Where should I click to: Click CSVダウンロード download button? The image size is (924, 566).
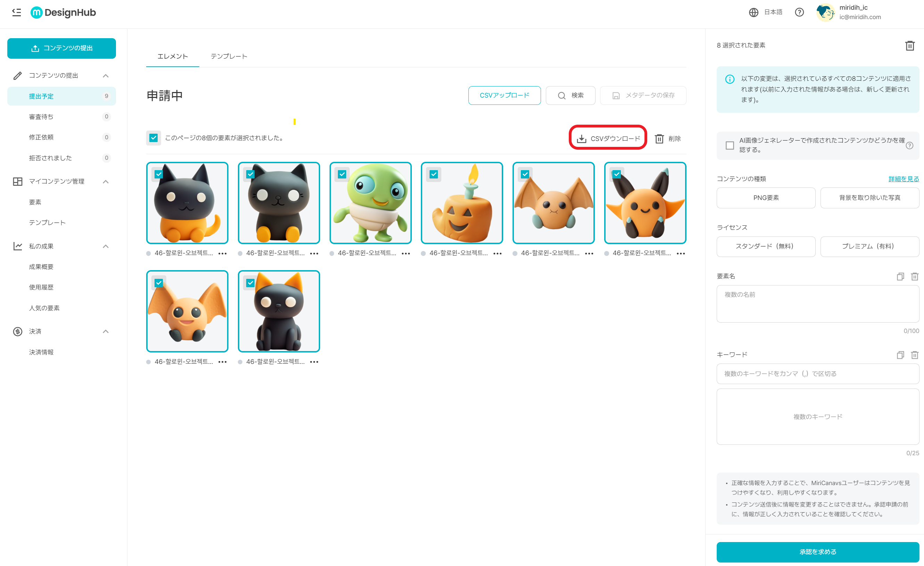pos(608,139)
